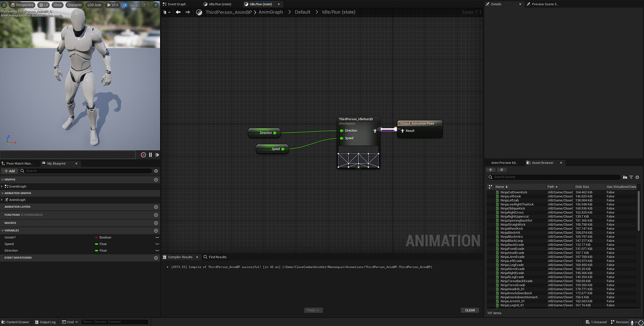Viewport: 644px width, 326px height.
Task: Add a new macro with plus icon
Action: 156,223
